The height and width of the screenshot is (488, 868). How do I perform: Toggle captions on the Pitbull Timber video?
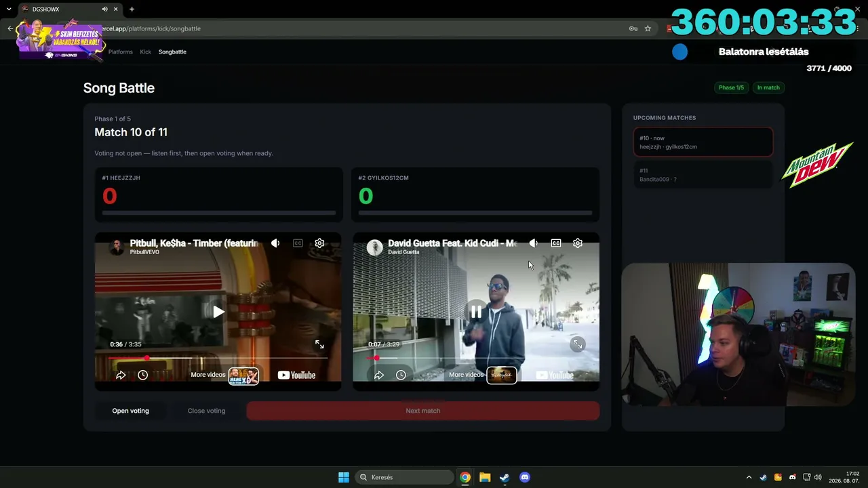(298, 243)
